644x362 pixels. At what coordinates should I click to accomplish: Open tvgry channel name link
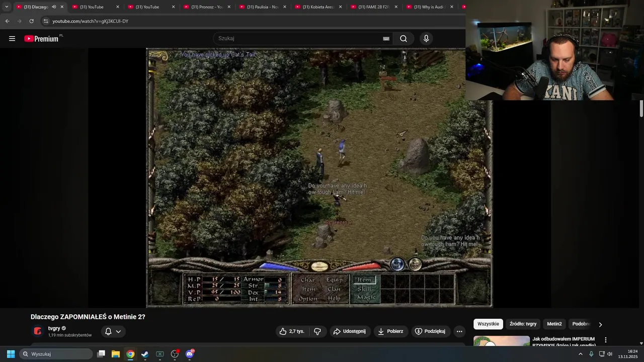pyautogui.click(x=54, y=328)
